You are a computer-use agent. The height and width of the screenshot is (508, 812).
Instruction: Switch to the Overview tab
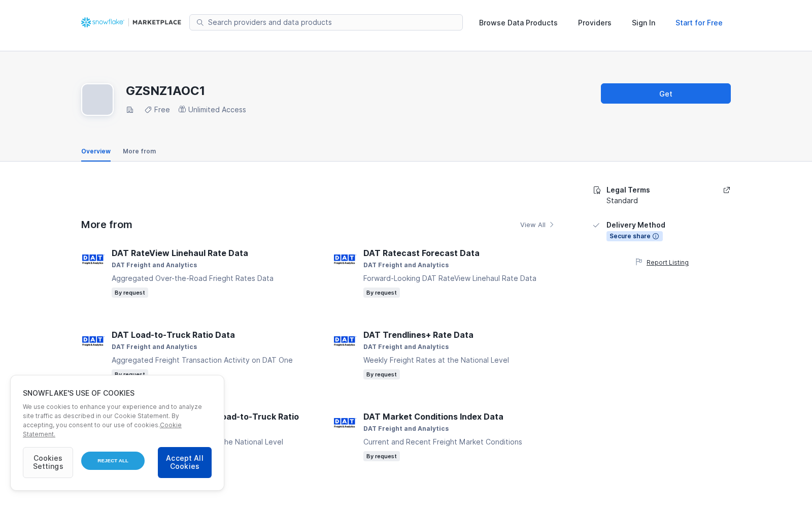pyautogui.click(x=96, y=151)
